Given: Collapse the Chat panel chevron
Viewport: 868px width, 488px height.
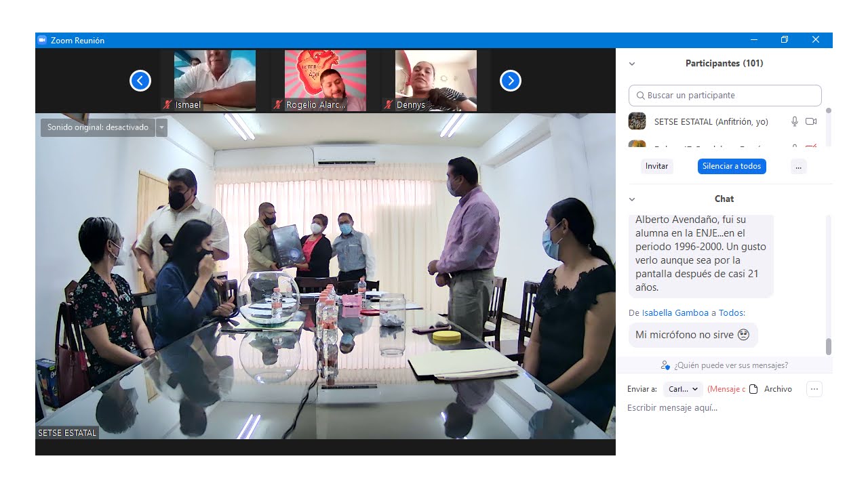Looking at the screenshot, I should tap(632, 199).
